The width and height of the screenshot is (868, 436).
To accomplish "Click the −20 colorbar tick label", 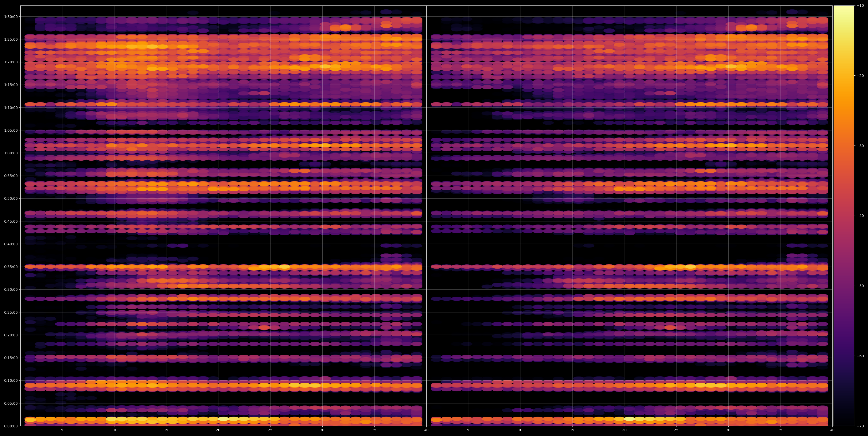I will pos(860,76).
